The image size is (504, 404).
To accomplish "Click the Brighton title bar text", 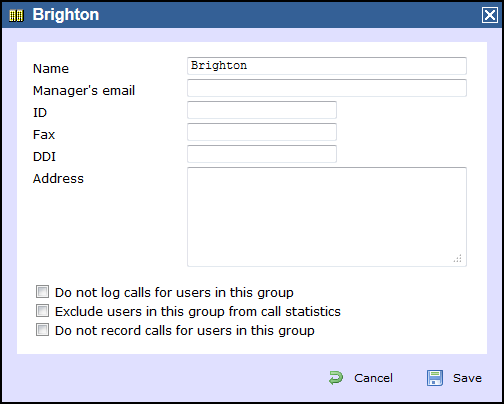I will [66, 15].
